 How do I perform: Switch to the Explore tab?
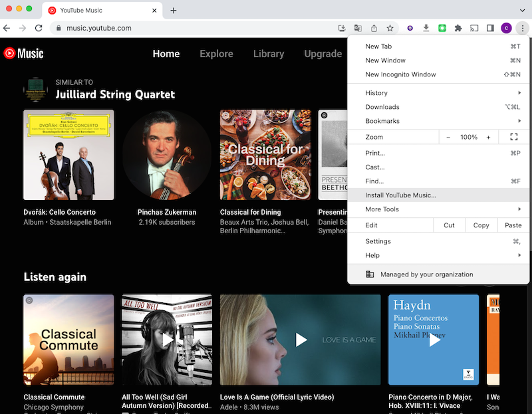click(x=216, y=54)
